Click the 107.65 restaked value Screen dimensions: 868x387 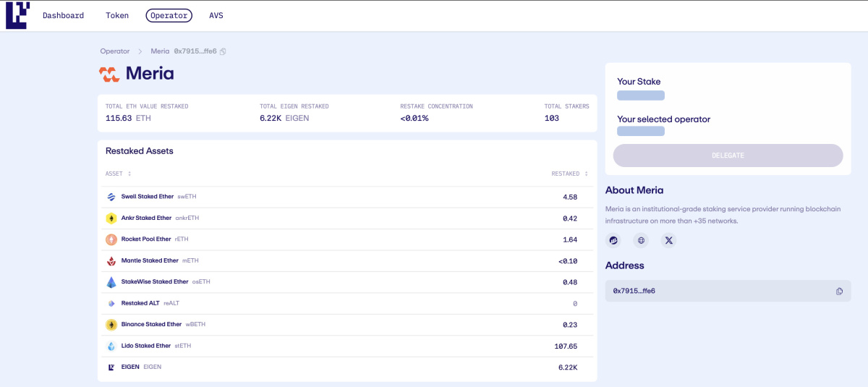[566, 346]
